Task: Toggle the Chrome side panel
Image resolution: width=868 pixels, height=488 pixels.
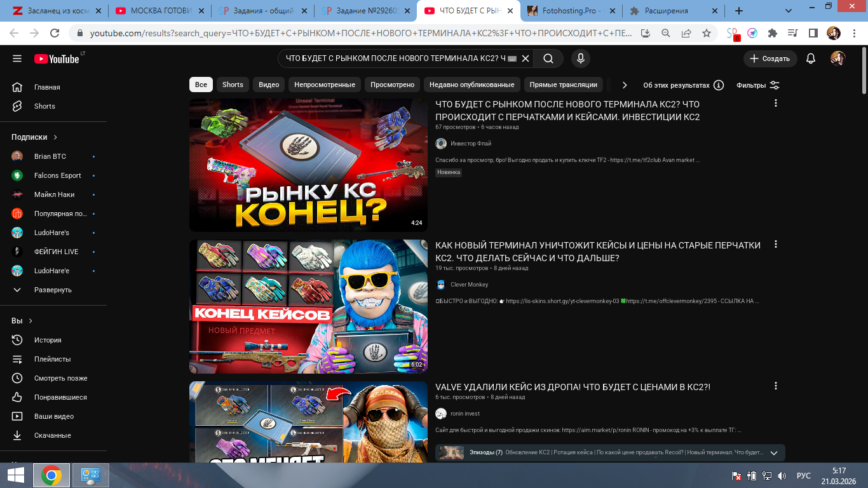Action: pos(813,33)
